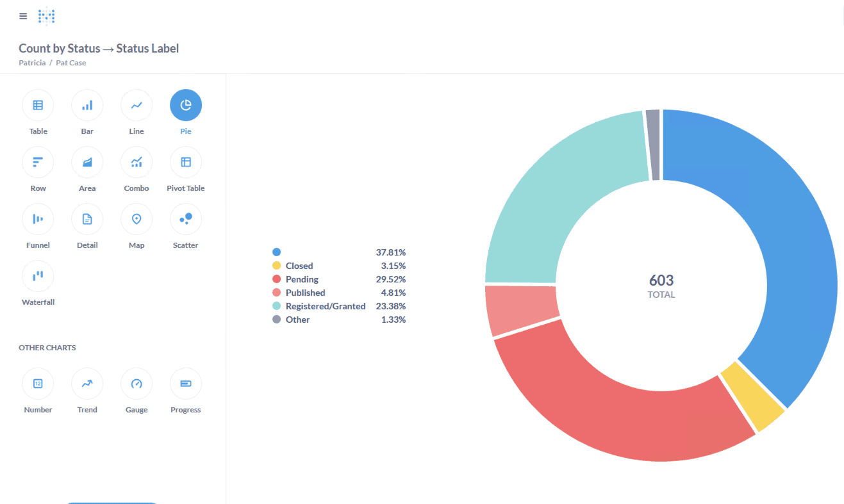The width and height of the screenshot is (844, 504).
Task: Click the 23.38% legend value
Action: tap(391, 306)
